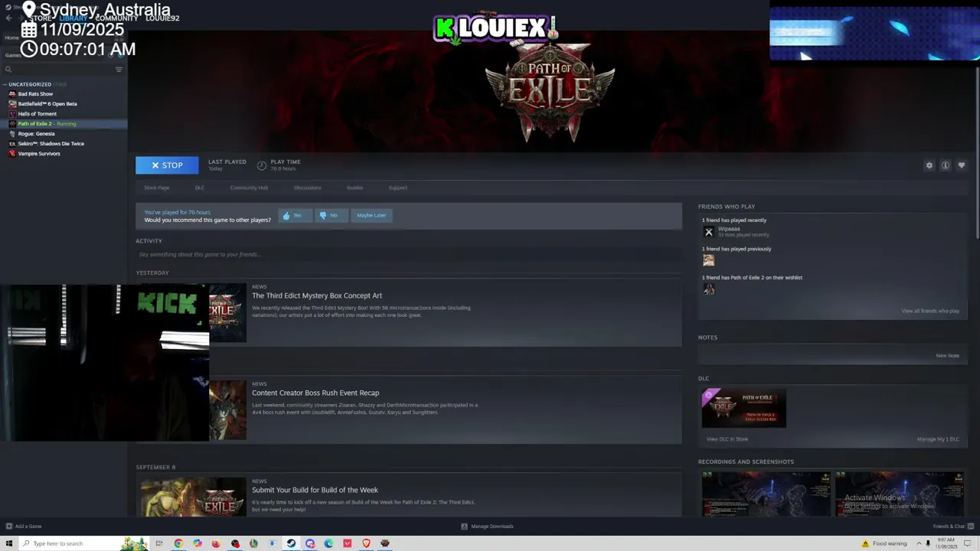Select Vampire Survivors in library
Screen dimensions: 980x551
pos(38,153)
